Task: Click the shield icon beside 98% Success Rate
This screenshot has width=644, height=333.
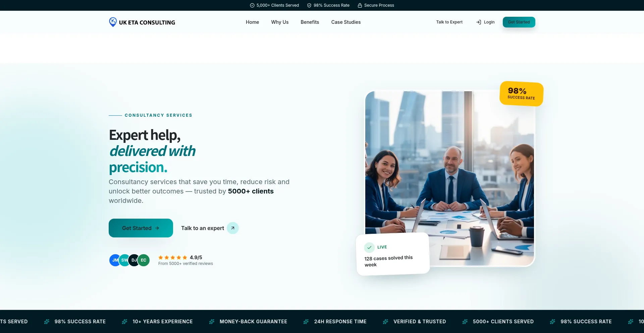Action: click(309, 5)
